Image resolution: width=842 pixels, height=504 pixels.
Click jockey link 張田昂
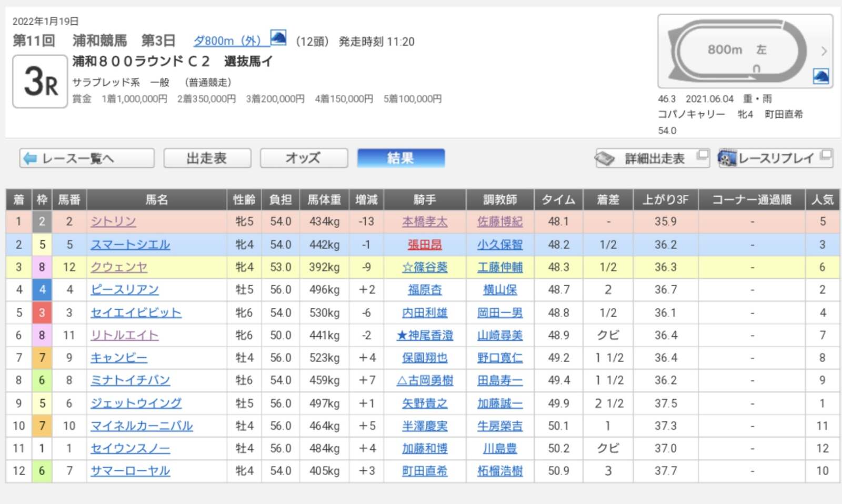coord(424,245)
